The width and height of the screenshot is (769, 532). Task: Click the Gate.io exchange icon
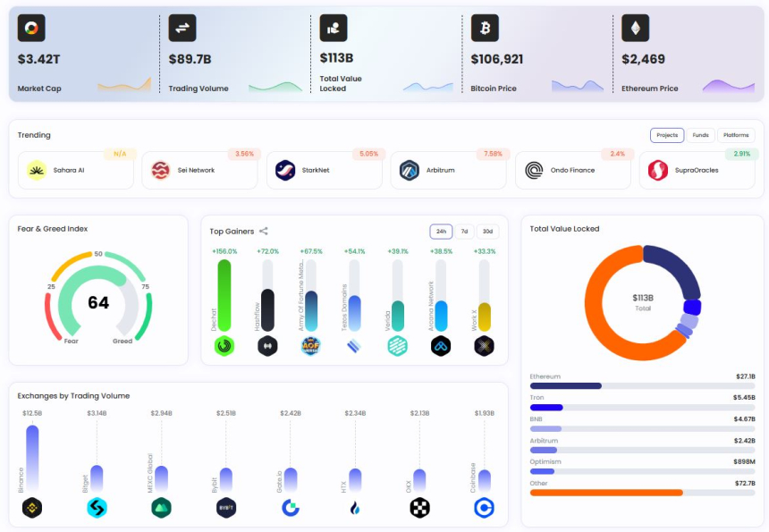click(291, 508)
